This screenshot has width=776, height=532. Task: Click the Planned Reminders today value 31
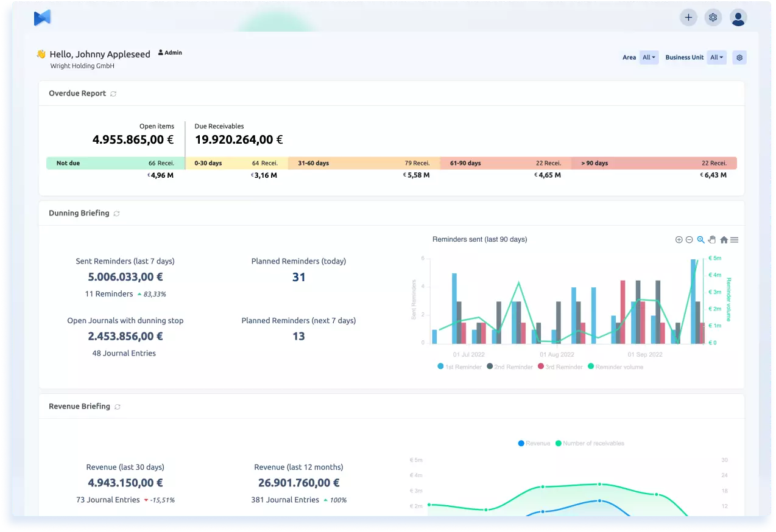click(298, 277)
